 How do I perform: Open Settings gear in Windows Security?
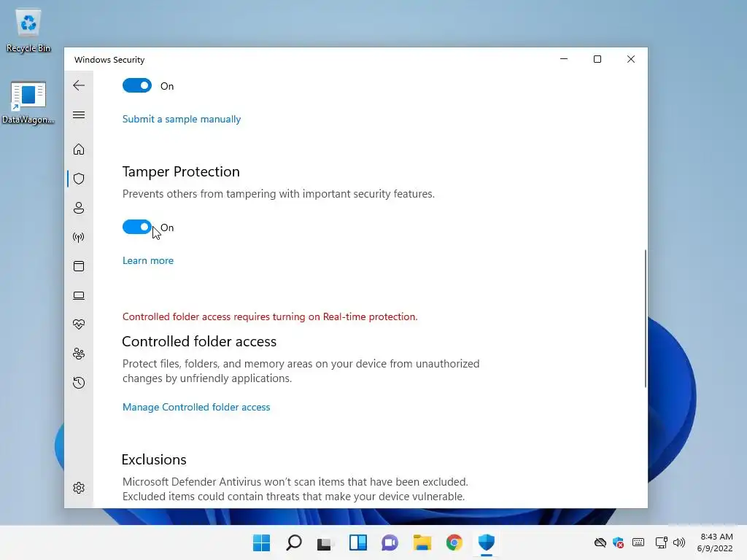tap(79, 488)
